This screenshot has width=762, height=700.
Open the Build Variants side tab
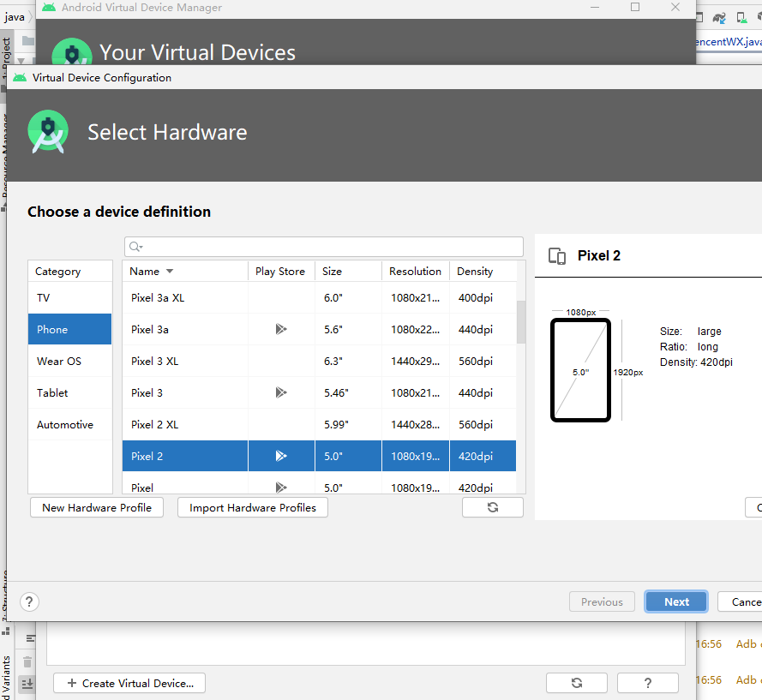(x=6, y=678)
